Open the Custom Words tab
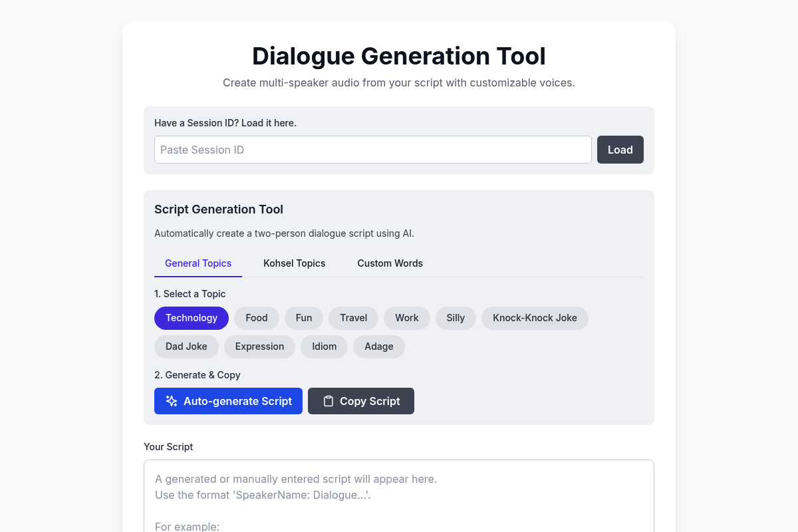798x532 pixels. (390, 263)
